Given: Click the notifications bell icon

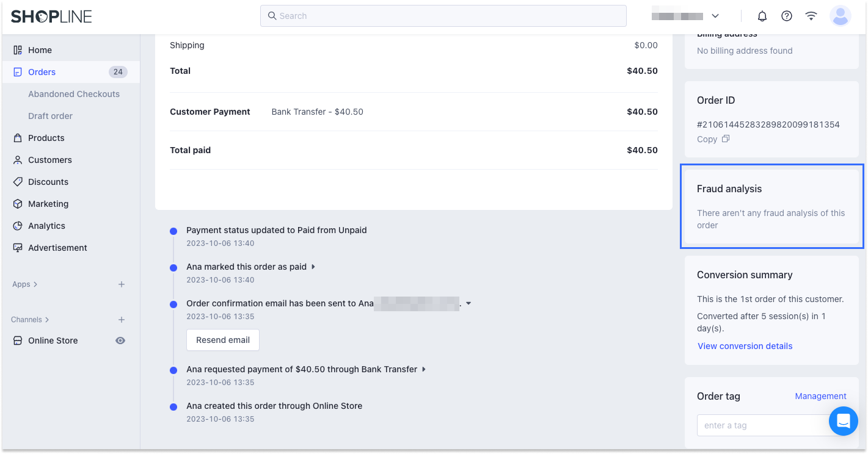Looking at the screenshot, I should (x=762, y=16).
